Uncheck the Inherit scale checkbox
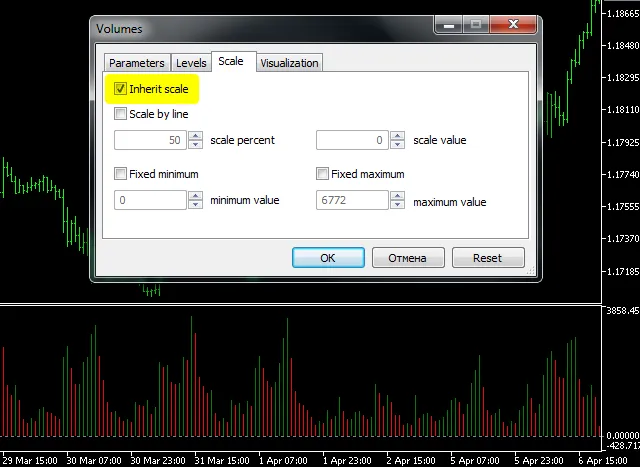 (x=121, y=89)
